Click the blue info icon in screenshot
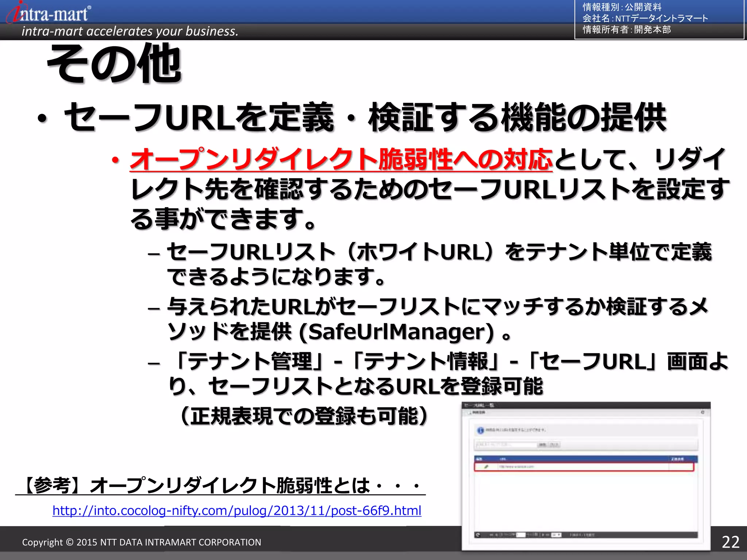747x560 pixels. pyautogui.click(x=480, y=430)
